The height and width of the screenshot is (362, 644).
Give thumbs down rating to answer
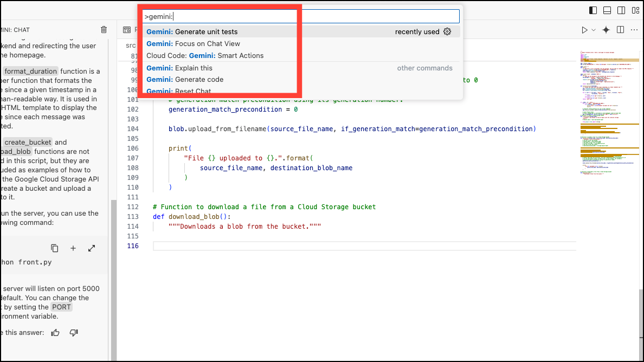coord(74,333)
